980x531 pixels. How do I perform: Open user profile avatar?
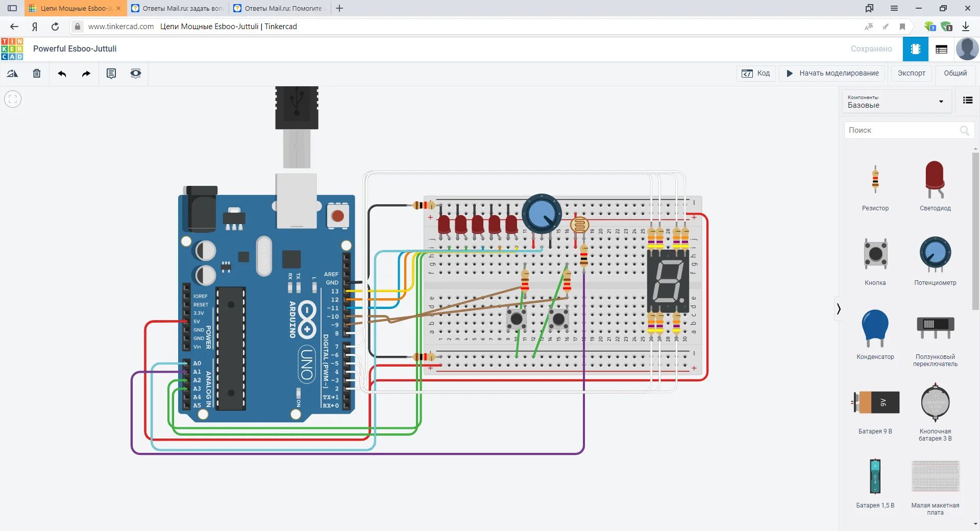click(x=967, y=49)
